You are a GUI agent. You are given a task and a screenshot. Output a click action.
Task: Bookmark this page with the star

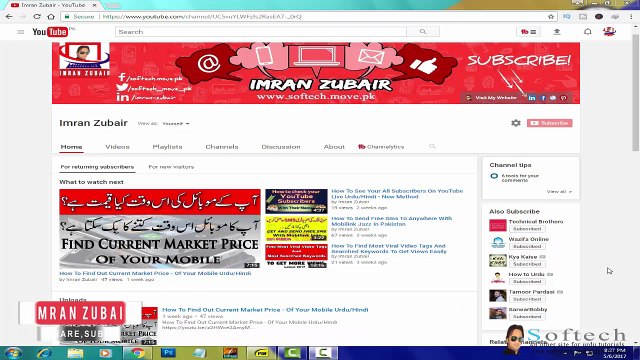tap(551, 17)
